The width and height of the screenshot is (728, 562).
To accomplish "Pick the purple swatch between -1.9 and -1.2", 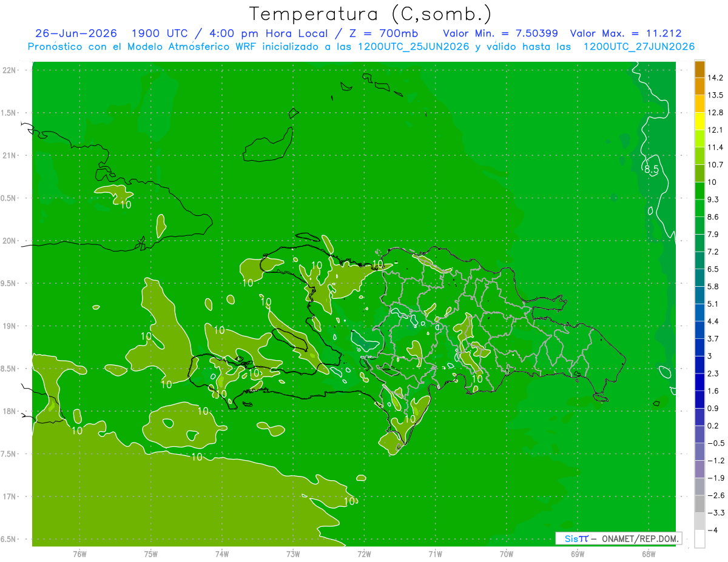I will pyautogui.click(x=699, y=470).
